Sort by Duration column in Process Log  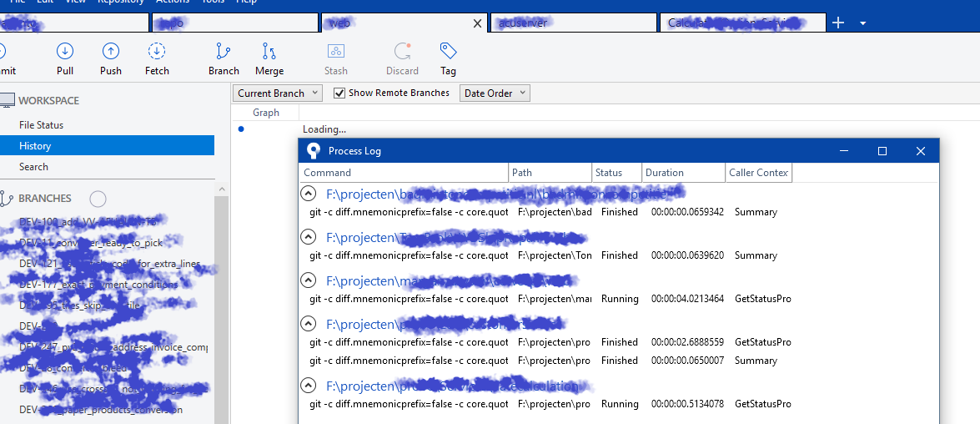click(684, 173)
